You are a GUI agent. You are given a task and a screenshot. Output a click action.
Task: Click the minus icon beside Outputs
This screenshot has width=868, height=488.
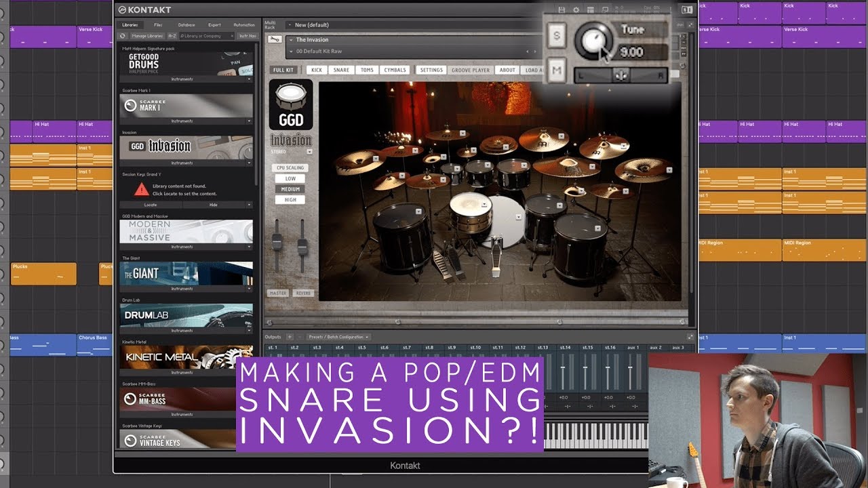pos(299,337)
